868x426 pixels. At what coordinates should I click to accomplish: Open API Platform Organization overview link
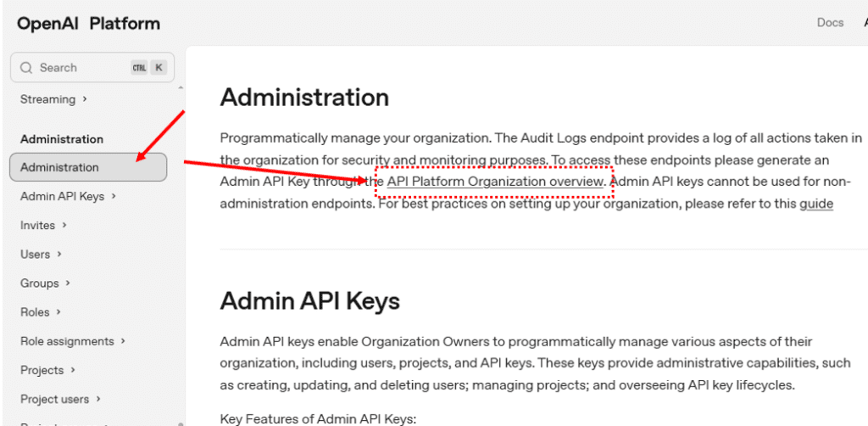click(495, 182)
